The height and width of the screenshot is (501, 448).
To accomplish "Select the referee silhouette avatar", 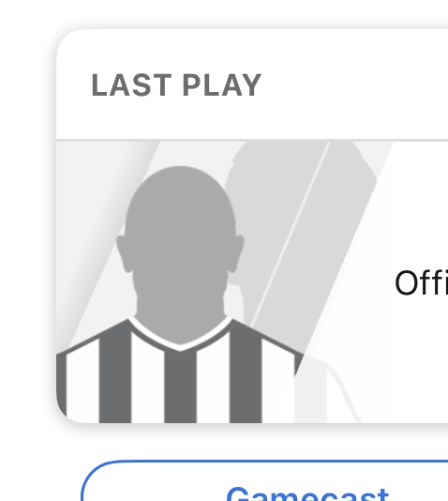I will (x=180, y=294).
